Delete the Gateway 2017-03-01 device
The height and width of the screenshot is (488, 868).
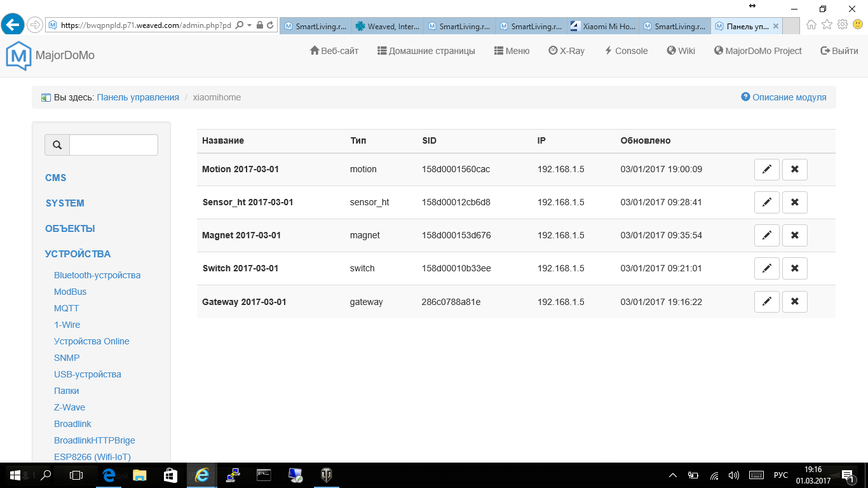[x=795, y=302]
